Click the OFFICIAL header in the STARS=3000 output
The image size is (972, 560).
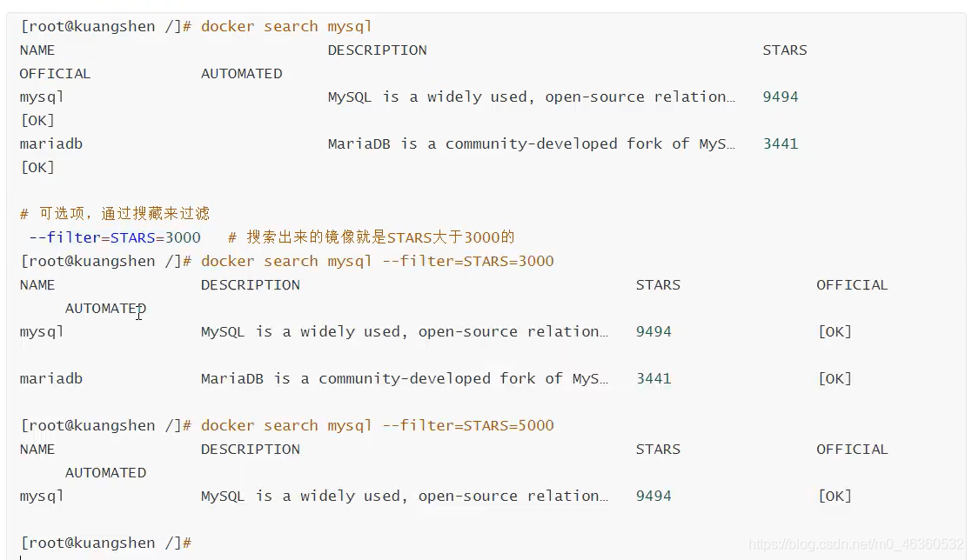pyautogui.click(x=852, y=285)
